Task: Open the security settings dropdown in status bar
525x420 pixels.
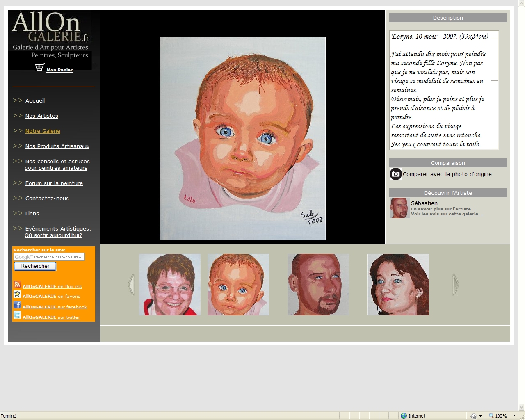Action: point(480,416)
